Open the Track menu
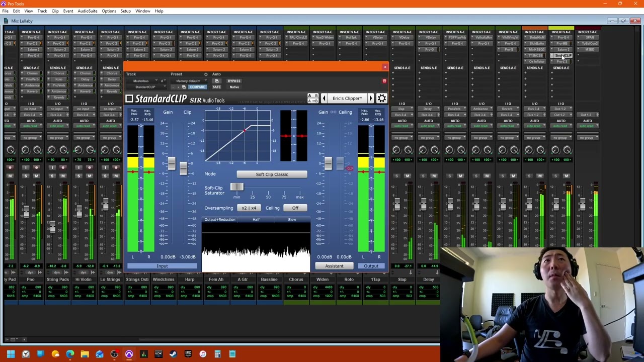Screen dimensions: 644x362 click(x=42, y=11)
